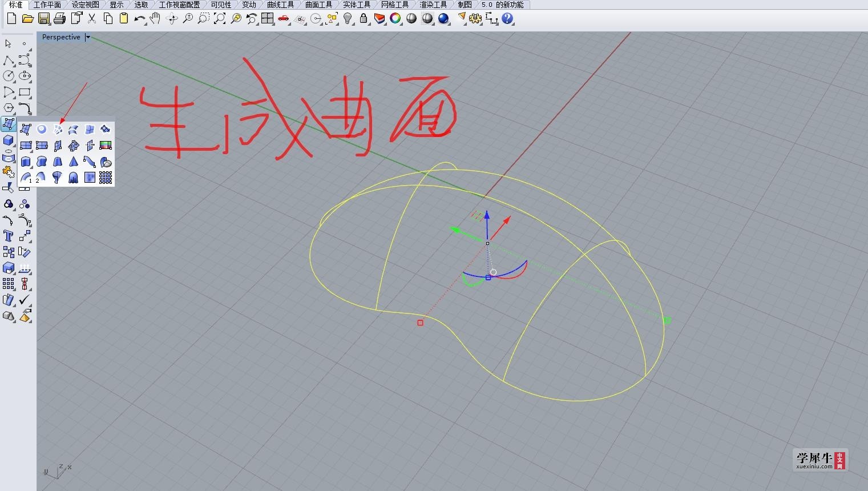Copy to clipboard via two-pages icon
Viewport: 868px width, 491px height.
108,19
